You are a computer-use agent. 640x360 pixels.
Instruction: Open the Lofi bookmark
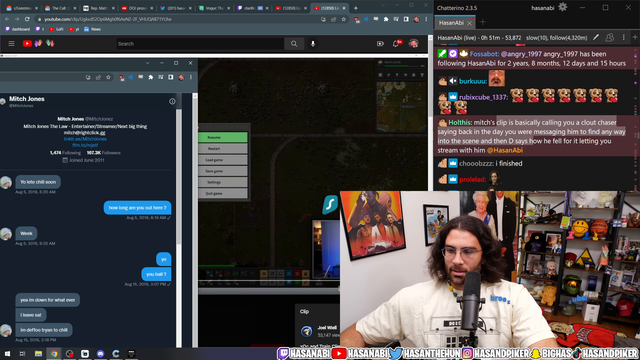point(56,29)
